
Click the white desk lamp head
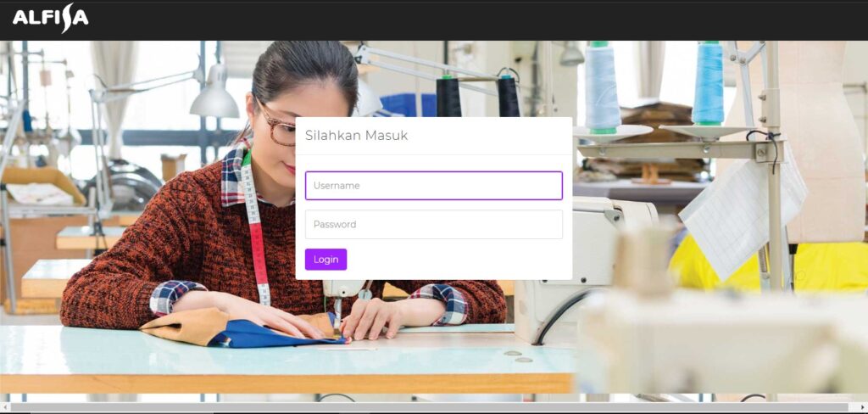click(x=214, y=94)
